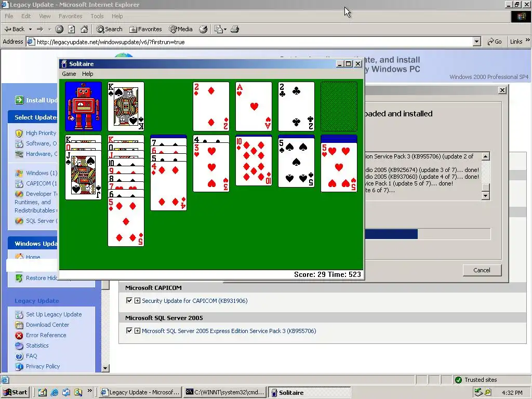Click Cancel in the installation dialog
532x399 pixels.
click(x=482, y=270)
